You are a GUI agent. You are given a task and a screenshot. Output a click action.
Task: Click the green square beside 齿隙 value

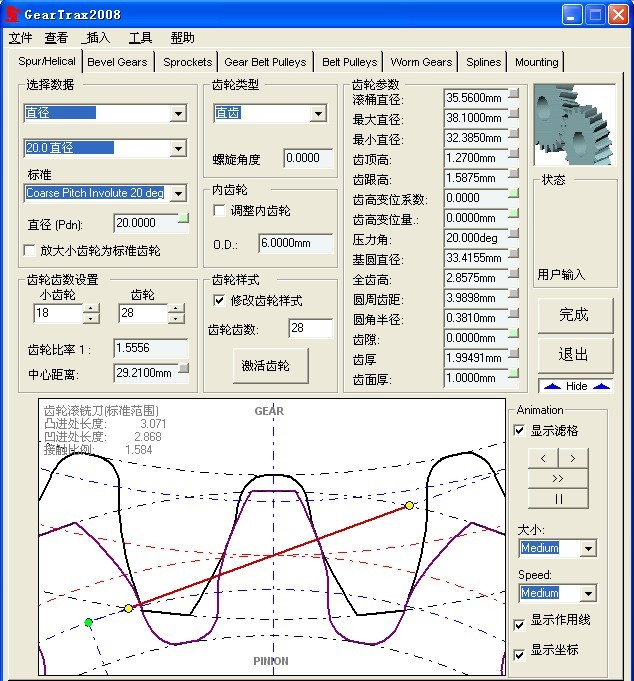click(x=514, y=333)
